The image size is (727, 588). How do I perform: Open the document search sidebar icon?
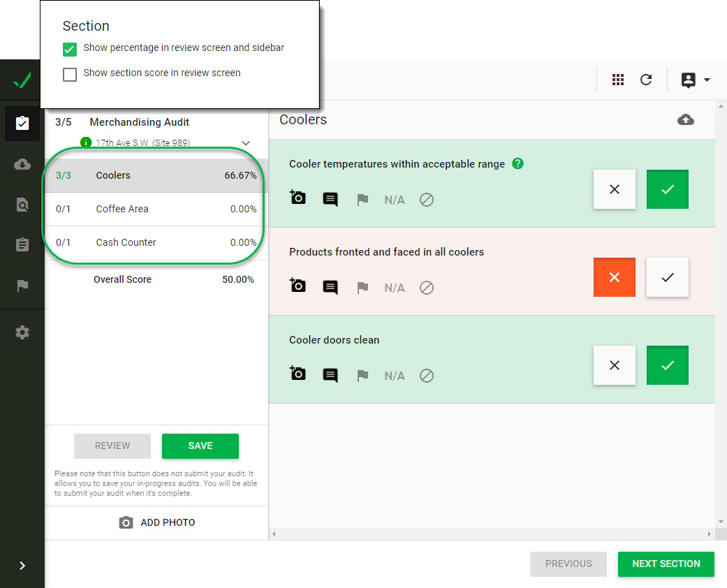[22, 205]
